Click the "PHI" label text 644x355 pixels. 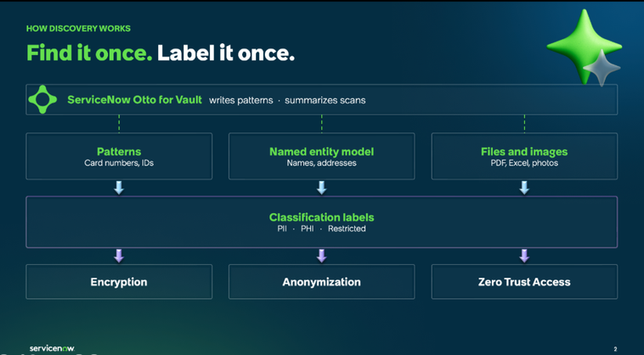click(x=308, y=228)
